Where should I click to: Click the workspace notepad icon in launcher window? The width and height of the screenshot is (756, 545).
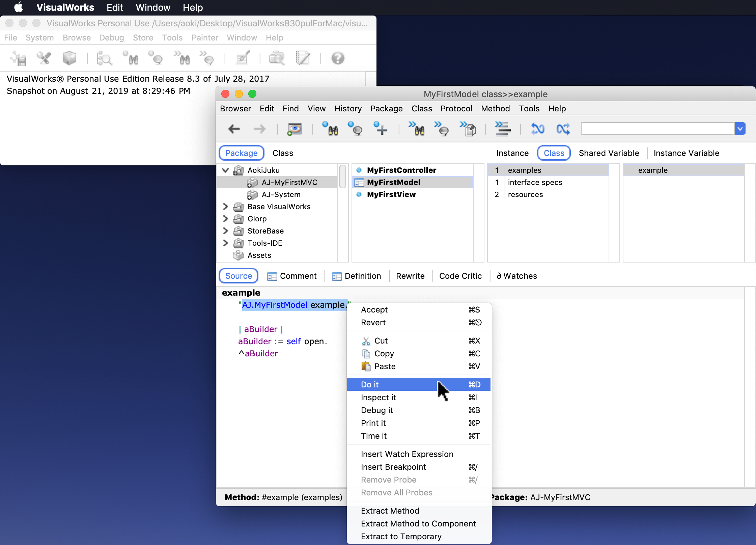click(x=303, y=58)
